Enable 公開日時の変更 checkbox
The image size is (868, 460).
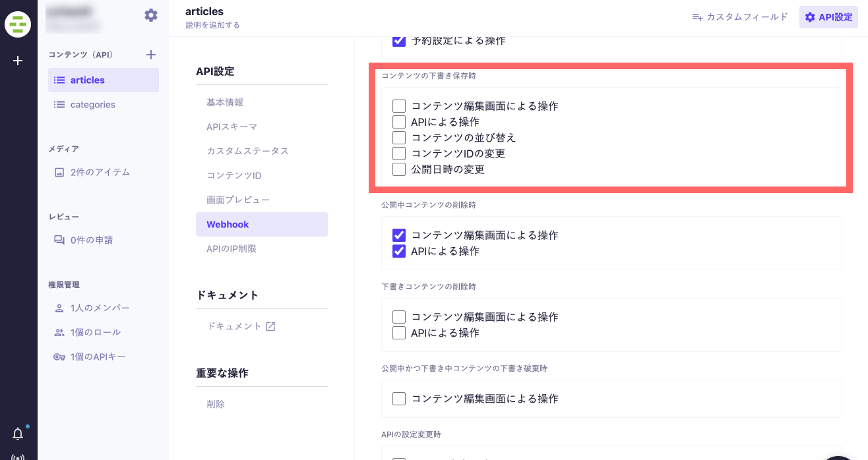399,169
